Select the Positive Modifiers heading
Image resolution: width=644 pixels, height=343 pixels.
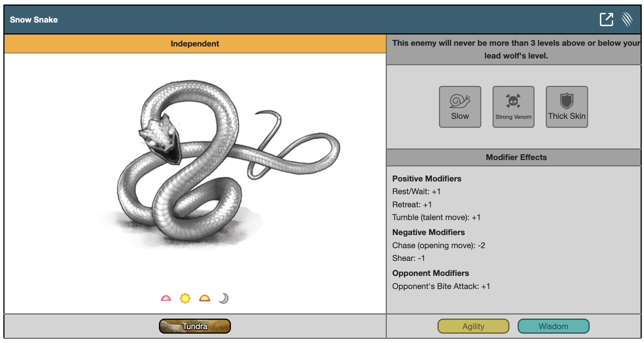pyautogui.click(x=427, y=179)
